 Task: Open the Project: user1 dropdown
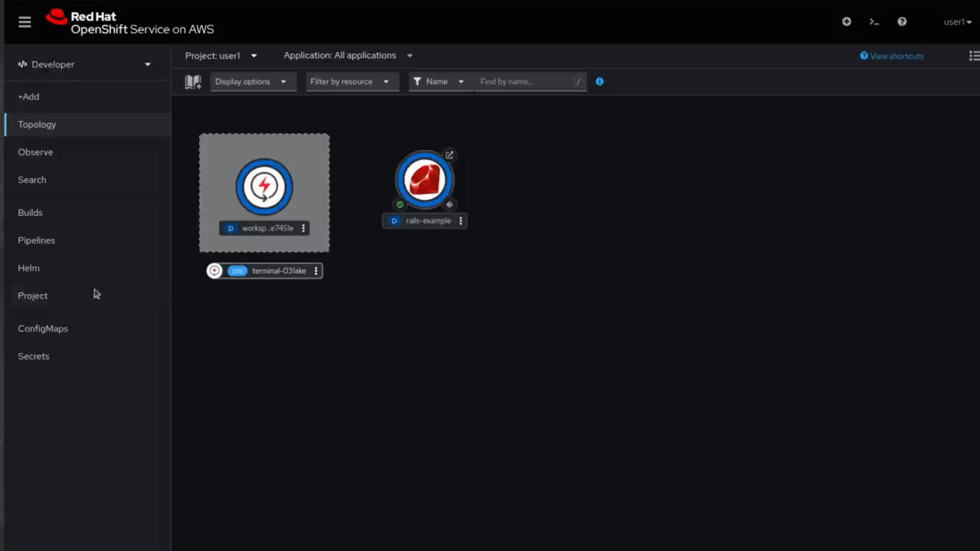coord(221,55)
